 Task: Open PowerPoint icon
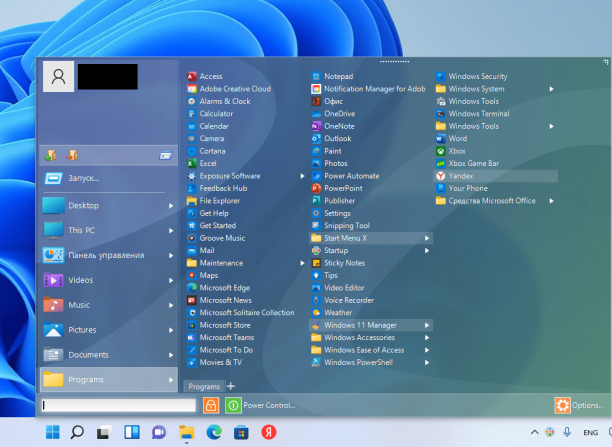316,188
